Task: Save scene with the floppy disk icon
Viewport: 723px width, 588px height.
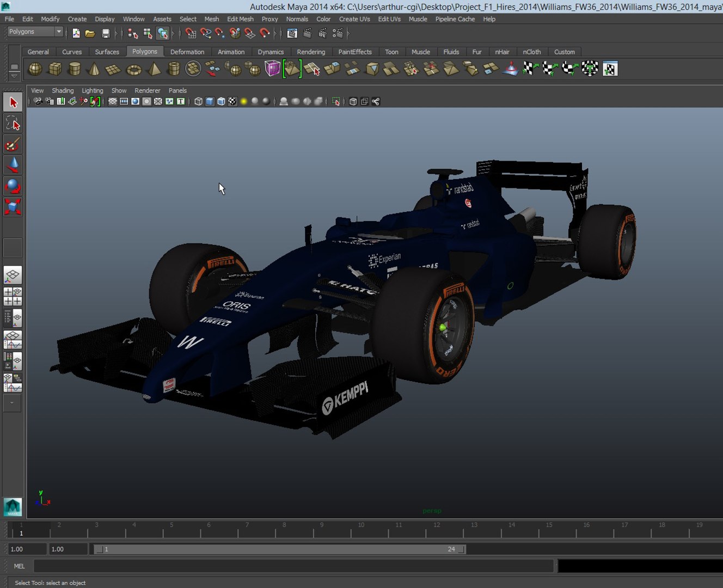Action: point(106,33)
